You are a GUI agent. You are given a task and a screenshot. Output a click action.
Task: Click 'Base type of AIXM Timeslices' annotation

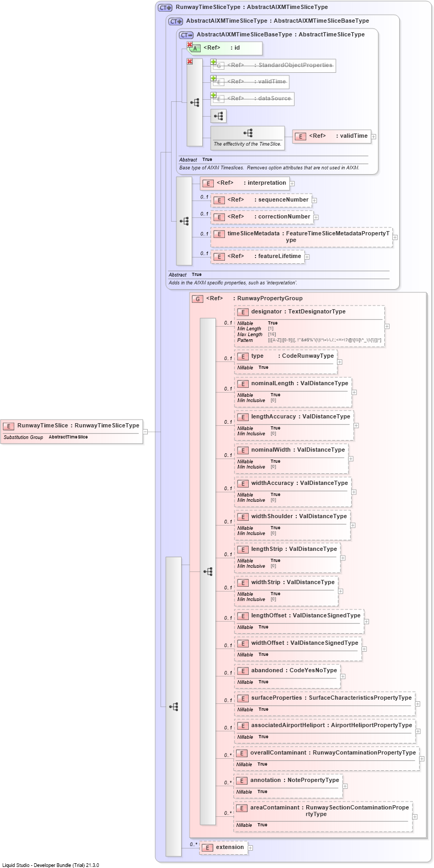pos(269,168)
